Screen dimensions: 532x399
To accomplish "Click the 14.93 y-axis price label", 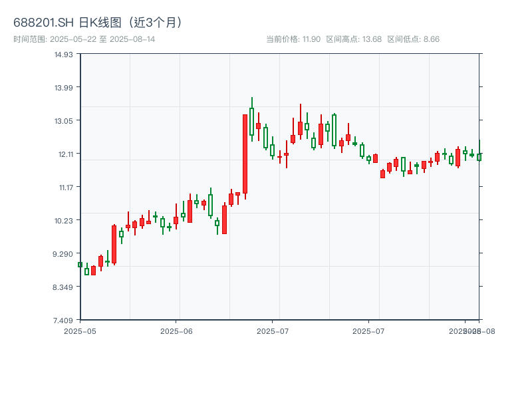I will [63, 55].
